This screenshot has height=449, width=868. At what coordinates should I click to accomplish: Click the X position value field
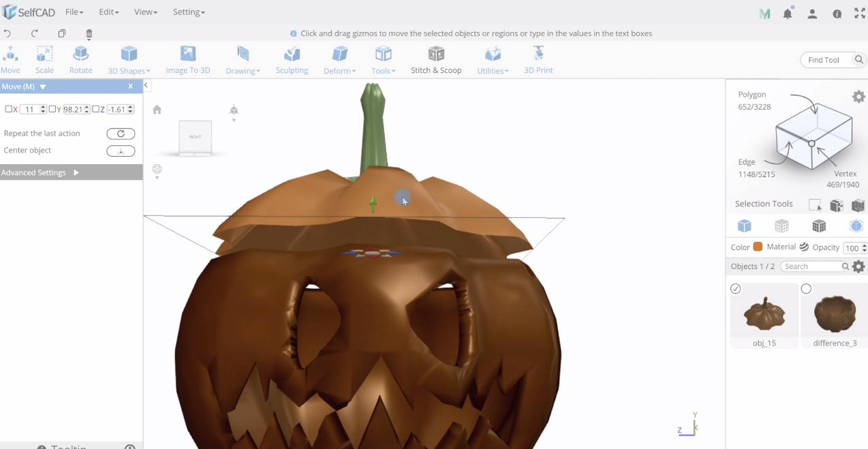tap(33, 109)
